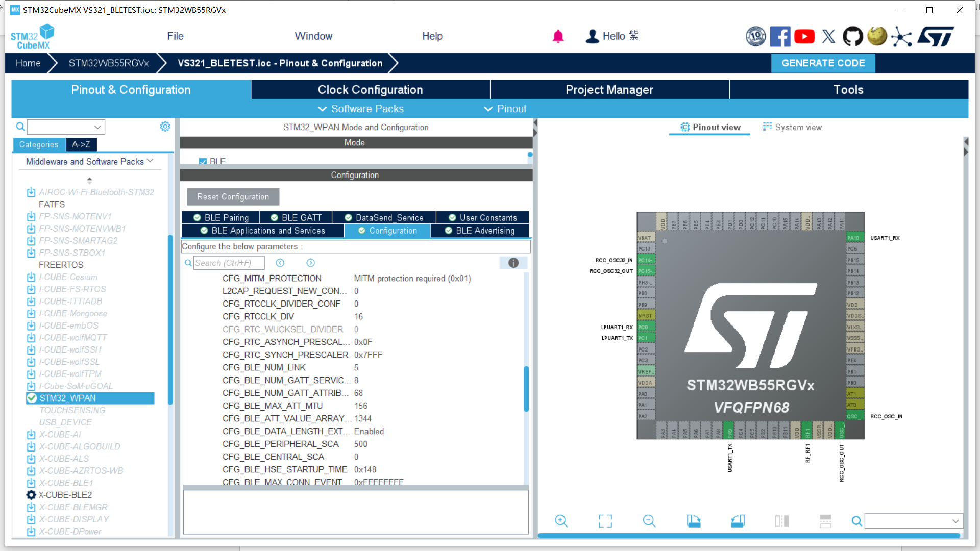980x551 pixels.
Task: Toggle the STM32_WPAN middleware checkbox
Action: 32,398
